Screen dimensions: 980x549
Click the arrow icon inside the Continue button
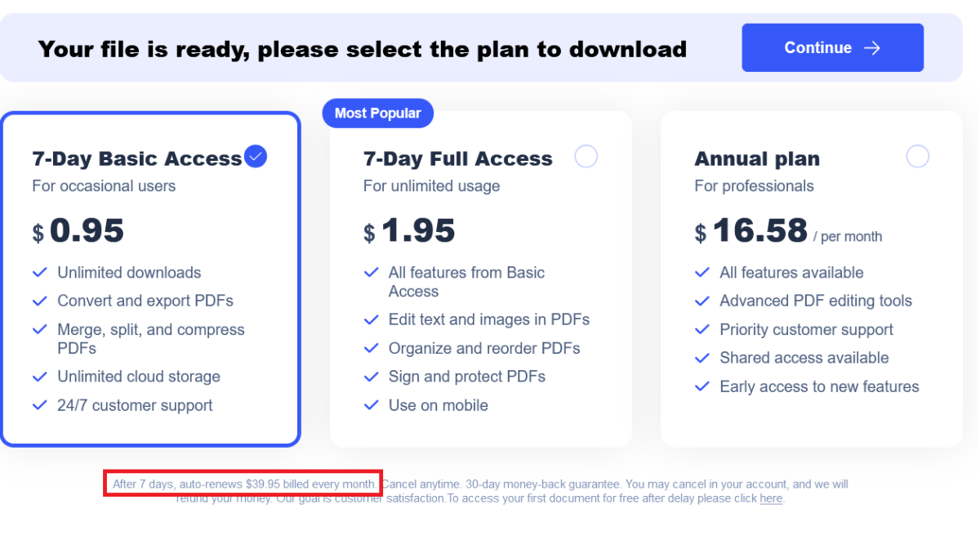[x=871, y=47]
